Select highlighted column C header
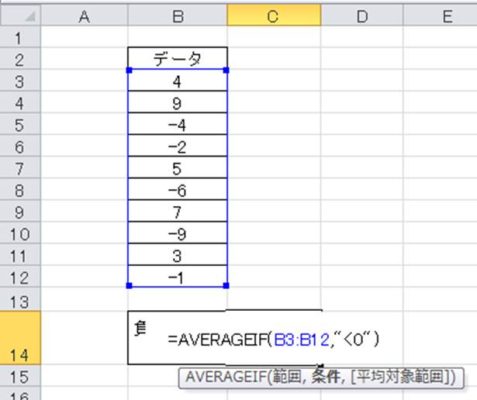This screenshot has height=400, width=477. click(x=274, y=16)
